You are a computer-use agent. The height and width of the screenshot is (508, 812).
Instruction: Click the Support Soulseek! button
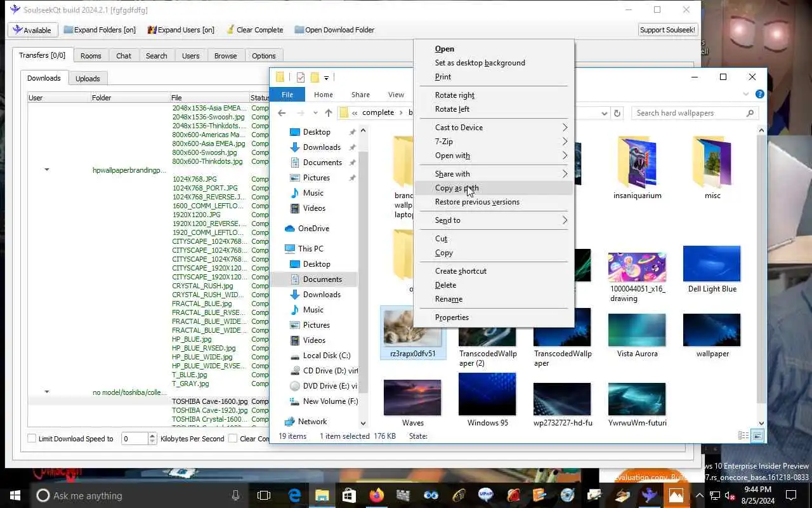[x=667, y=30]
